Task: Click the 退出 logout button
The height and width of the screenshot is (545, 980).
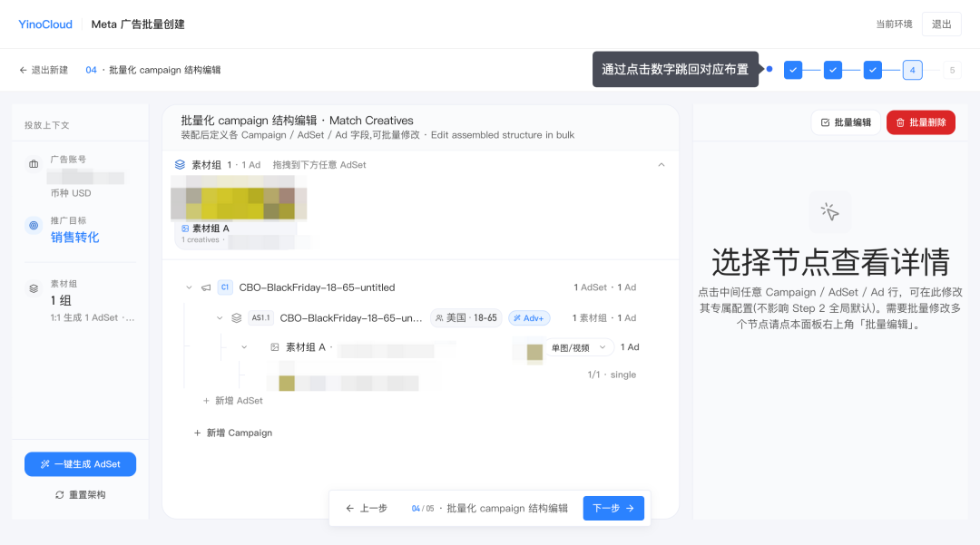Action: (941, 24)
